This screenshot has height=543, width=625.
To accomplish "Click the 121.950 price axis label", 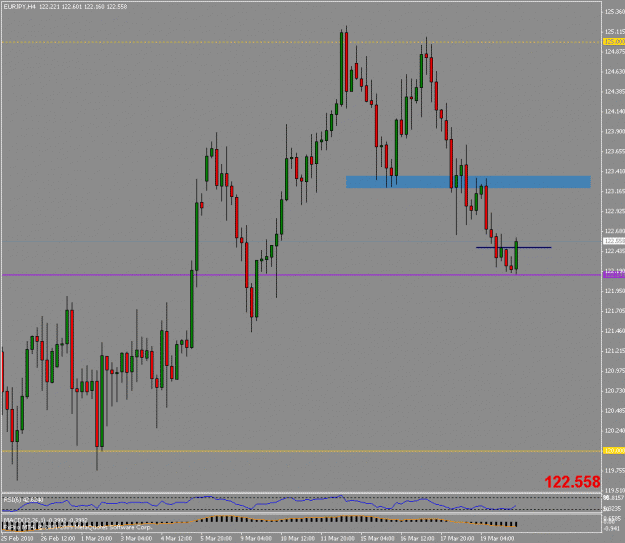I will 614,291.
